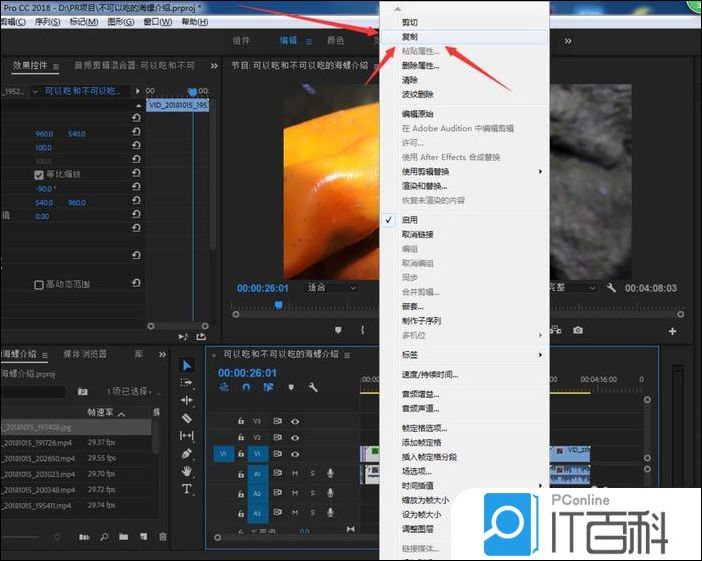This screenshot has width=702, height=561.
Task: Click nest sequence icon in timeline header
Action: point(224,387)
